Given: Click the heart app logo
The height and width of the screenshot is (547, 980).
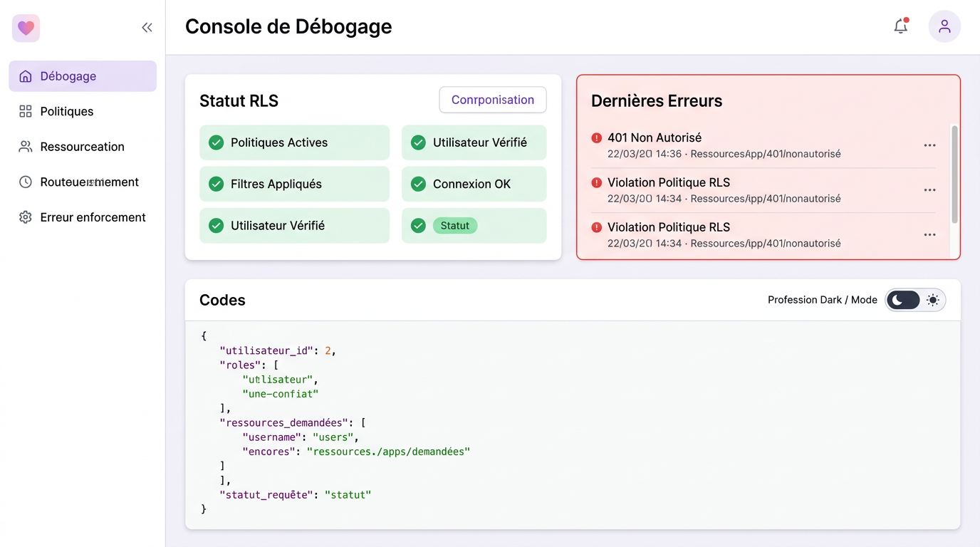Looking at the screenshot, I should pyautogui.click(x=26, y=28).
